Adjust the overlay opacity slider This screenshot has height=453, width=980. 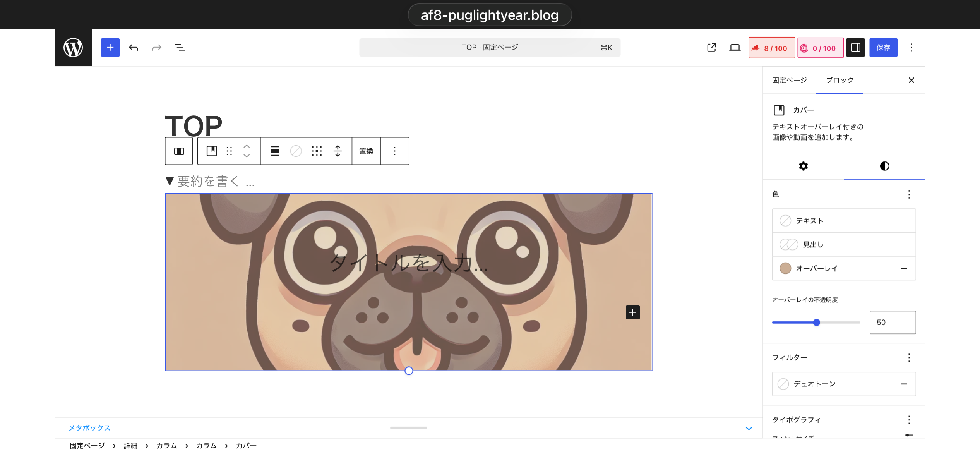pyautogui.click(x=816, y=323)
